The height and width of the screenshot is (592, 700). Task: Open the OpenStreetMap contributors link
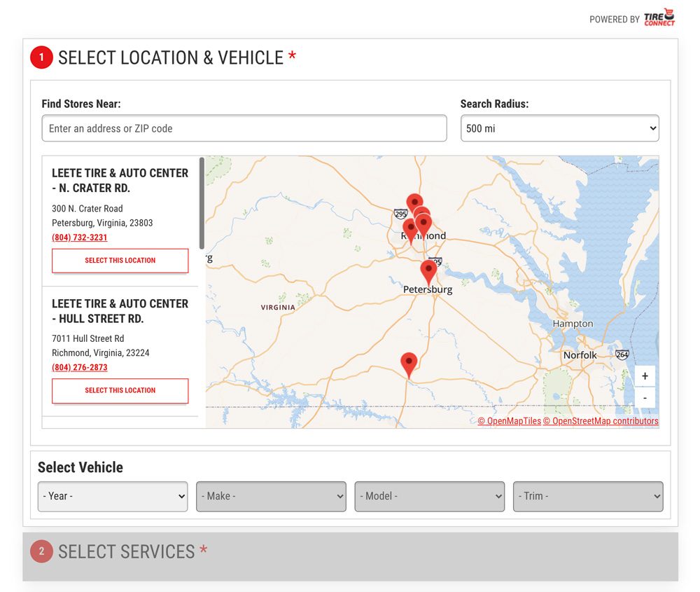pos(601,421)
